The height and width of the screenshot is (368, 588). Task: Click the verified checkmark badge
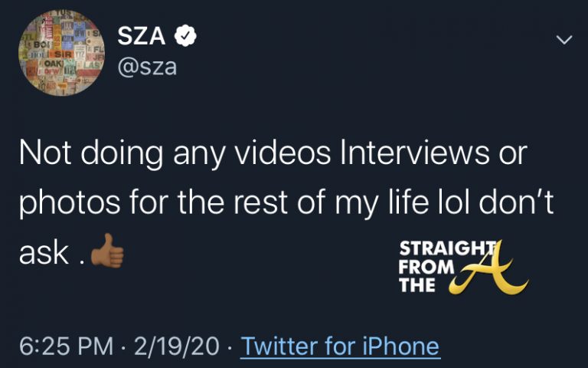click(x=188, y=36)
